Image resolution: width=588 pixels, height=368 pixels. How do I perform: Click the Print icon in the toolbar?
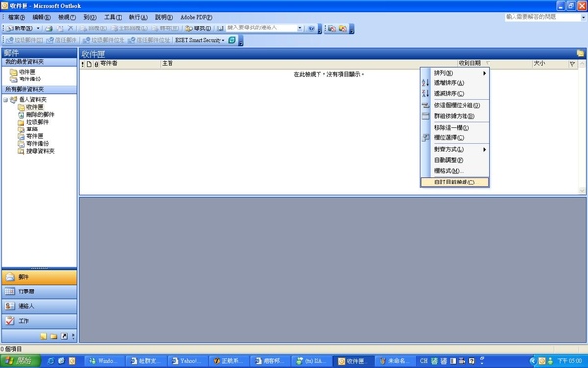click(x=49, y=28)
